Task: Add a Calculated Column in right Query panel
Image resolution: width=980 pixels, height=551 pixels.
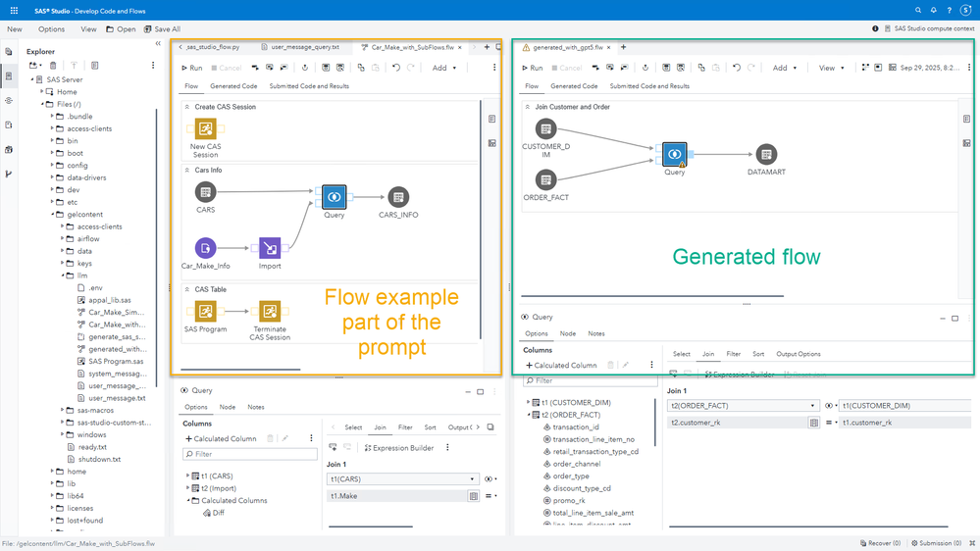Action: (561, 365)
